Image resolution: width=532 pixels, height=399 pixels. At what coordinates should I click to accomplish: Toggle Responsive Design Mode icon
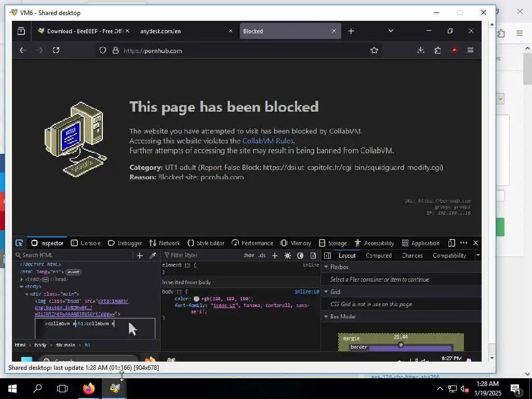coord(451,243)
